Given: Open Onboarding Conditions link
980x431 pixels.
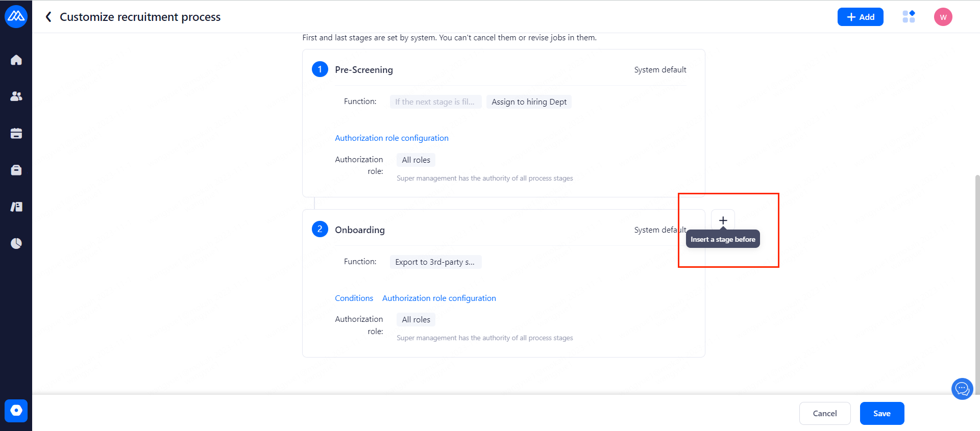Looking at the screenshot, I should point(354,298).
